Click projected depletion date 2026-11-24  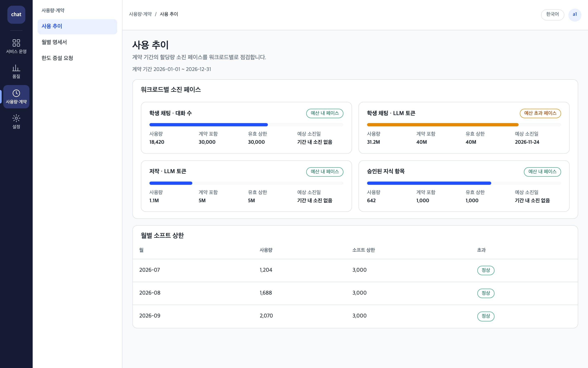(x=527, y=142)
